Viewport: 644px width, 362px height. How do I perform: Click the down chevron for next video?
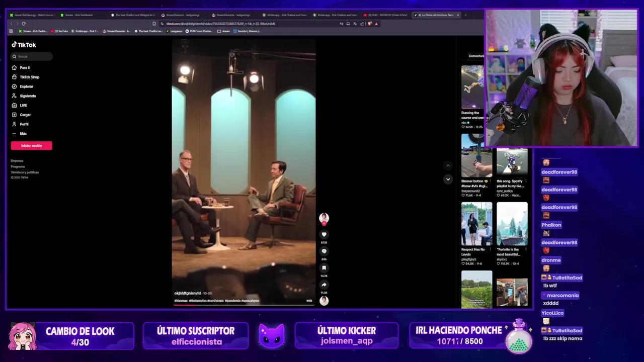click(x=448, y=179)
